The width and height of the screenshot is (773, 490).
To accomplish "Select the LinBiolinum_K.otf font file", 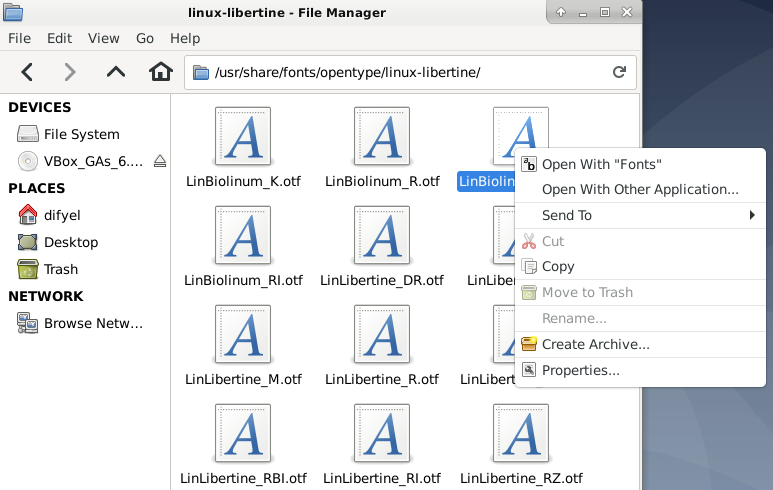I will point(243,148).
